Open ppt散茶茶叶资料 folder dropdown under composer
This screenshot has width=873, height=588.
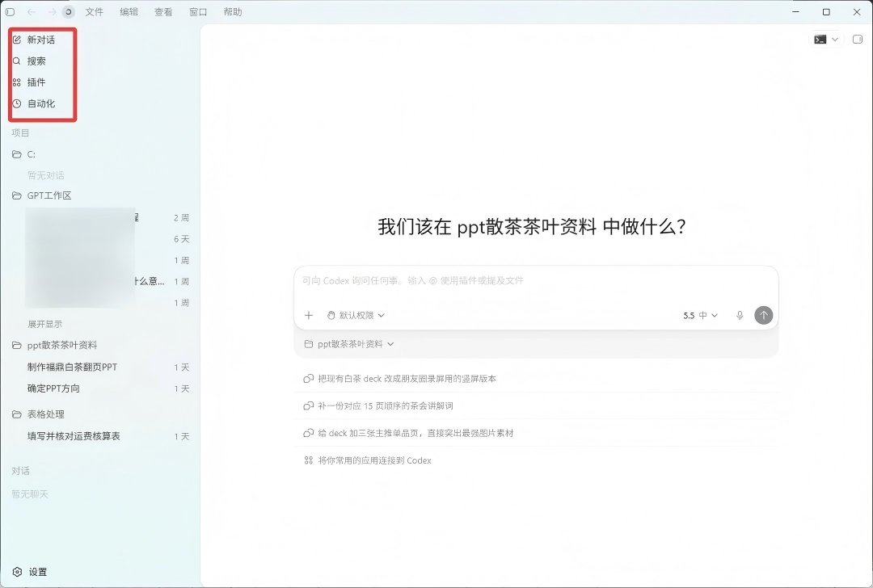pyautogui.click(x=349, y=344)
